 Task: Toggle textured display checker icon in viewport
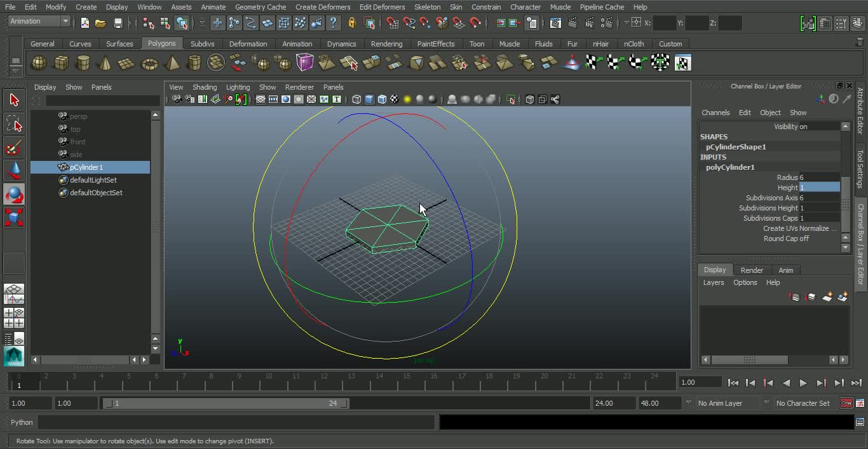tap(395, 99)
